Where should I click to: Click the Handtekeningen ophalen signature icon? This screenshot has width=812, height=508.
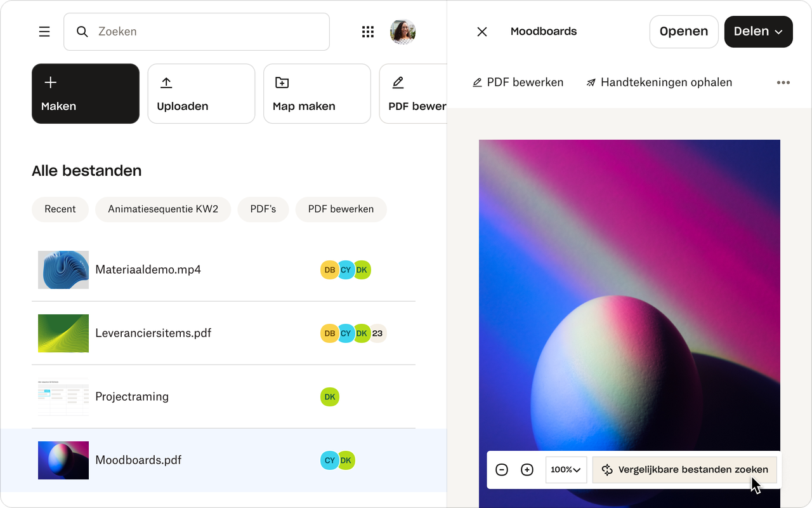click(591, 82)
